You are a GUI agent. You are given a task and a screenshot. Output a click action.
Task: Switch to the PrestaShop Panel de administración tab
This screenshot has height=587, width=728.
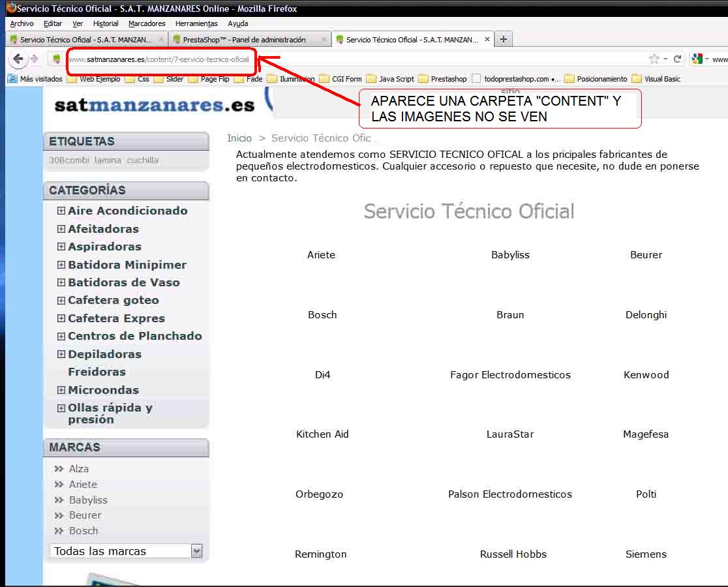point(249,40)
